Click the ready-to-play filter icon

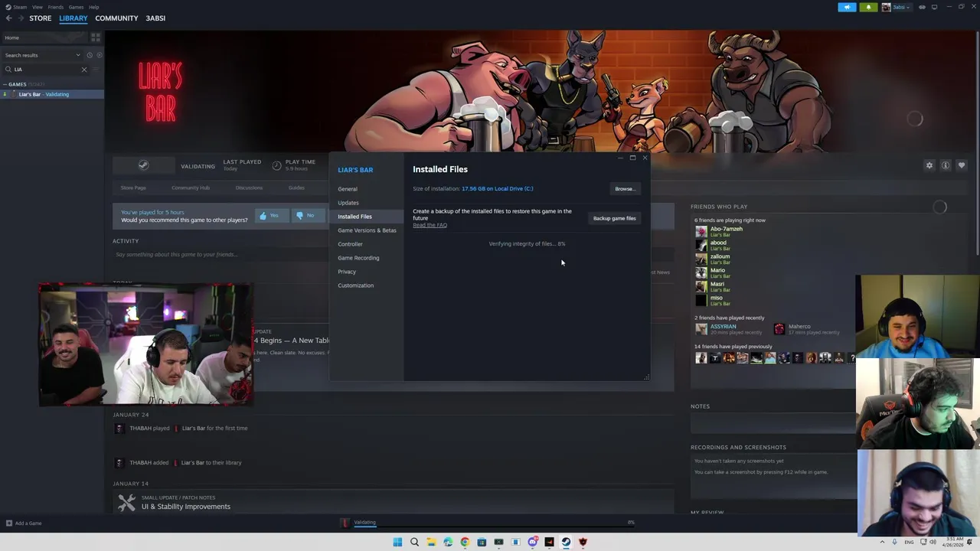point(99,55)
